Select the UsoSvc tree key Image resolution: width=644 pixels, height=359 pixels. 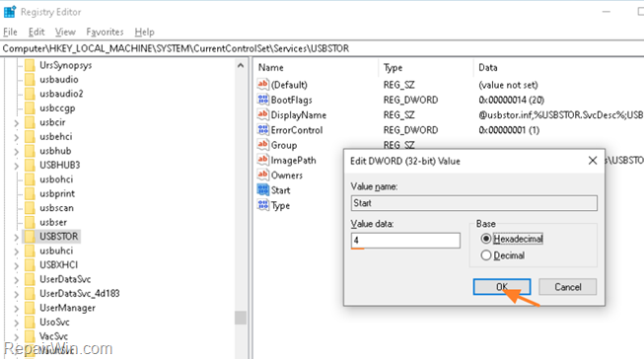pos(54,323)
